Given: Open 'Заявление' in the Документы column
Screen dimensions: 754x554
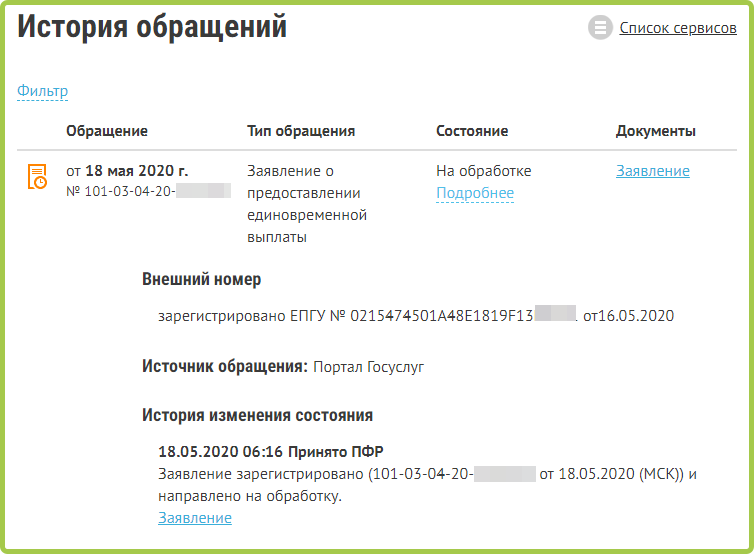Looking at the screenshot, I should (x=652, y=171).
